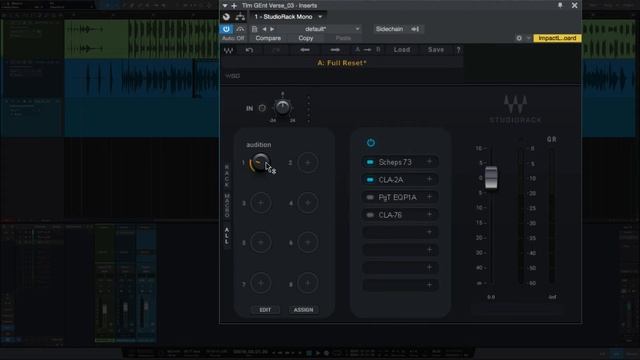Open the CLA-2A plugin name
Image resolution: width=640 pixels, height=360 pixels.
(391, 180)
